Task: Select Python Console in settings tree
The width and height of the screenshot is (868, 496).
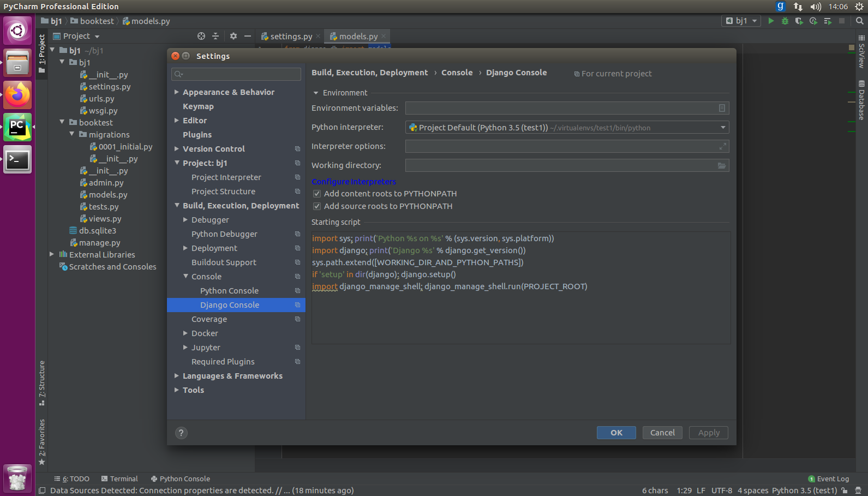Action: tap(229, 291)
